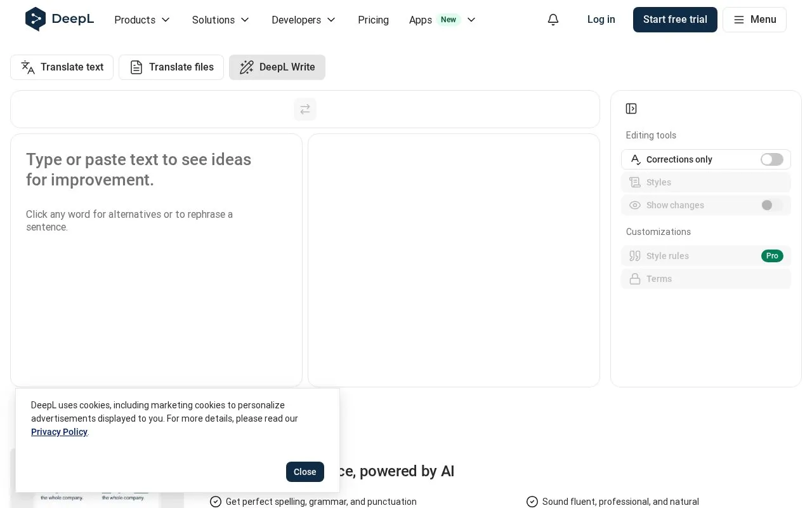Viewport: 812px width, 508px height.
Task: Click the Log in link
Action: click(601, 20)
